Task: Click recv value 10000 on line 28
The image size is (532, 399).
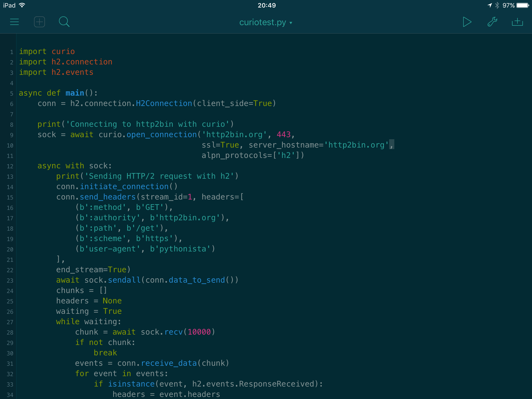Action: click(199, 332)
